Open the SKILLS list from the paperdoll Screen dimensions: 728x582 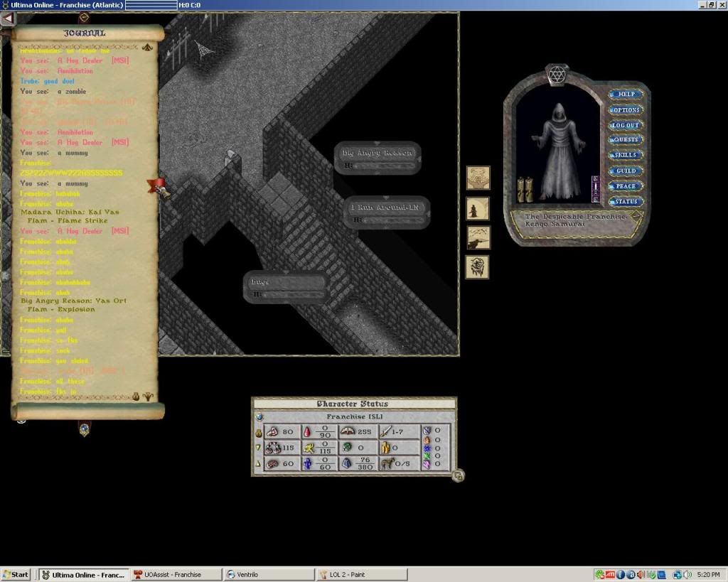(626, 155)
